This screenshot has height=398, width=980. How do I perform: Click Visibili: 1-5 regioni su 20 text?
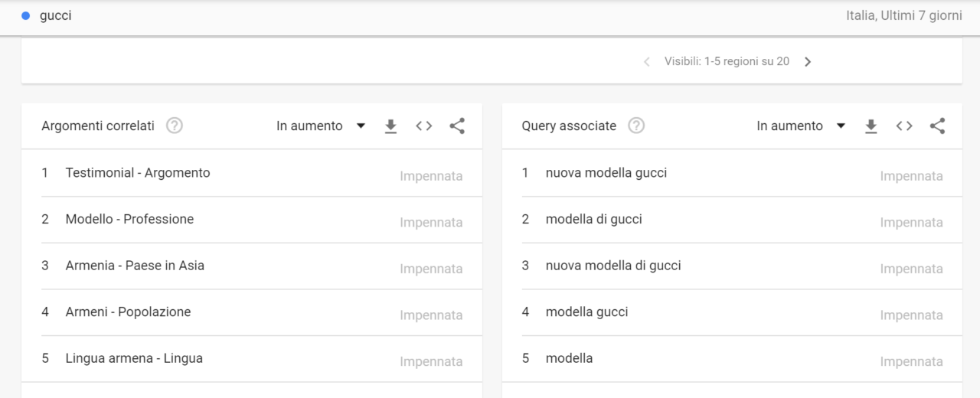(727, 61)
